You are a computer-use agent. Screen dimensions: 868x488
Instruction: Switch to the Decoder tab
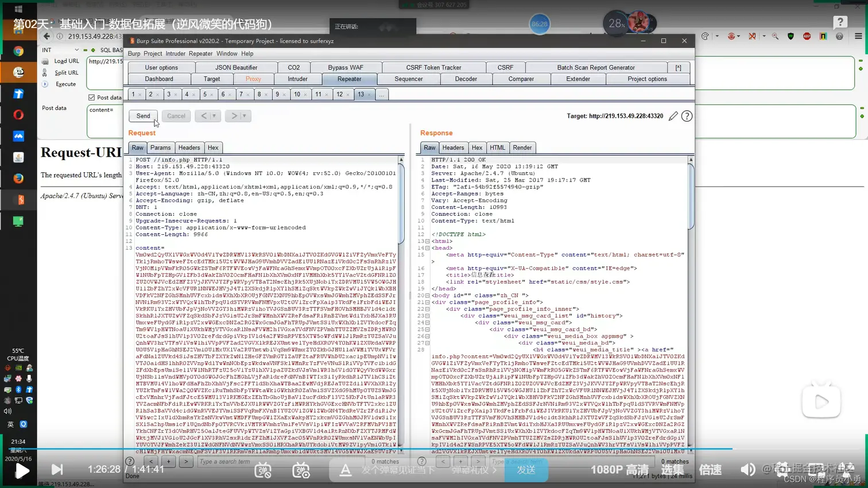tap(466, 79)
